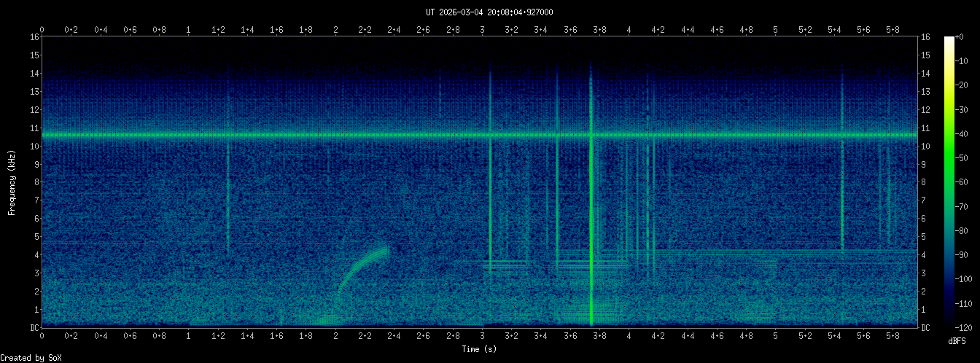
Task: Select the 2 second tick on bottom time axis
Action: [335, 337]
